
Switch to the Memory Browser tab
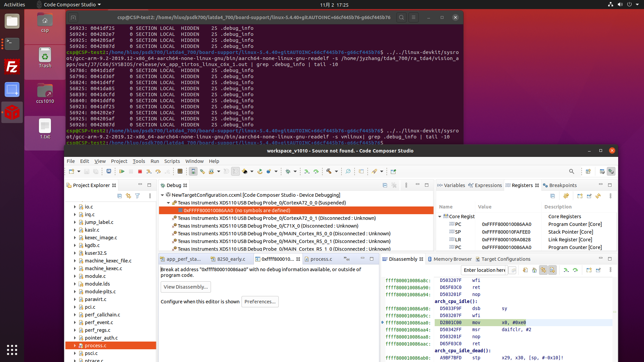(x=449, y=259)
